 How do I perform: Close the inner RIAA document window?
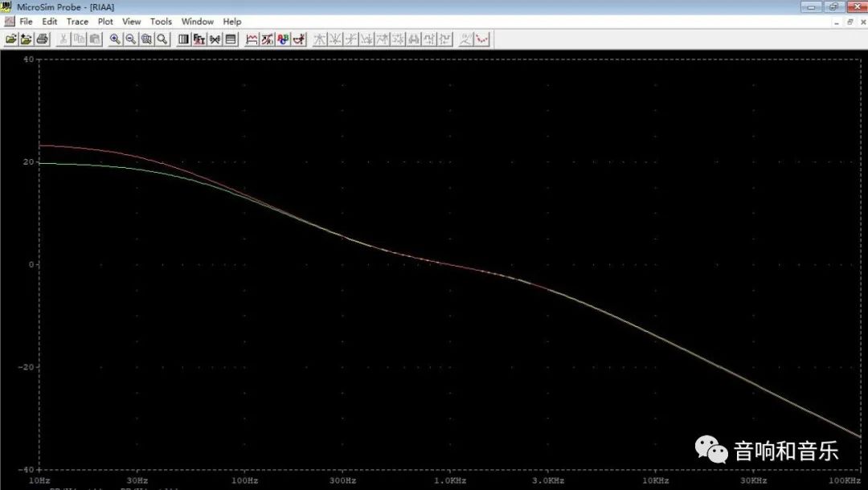(x=862, y=22)
